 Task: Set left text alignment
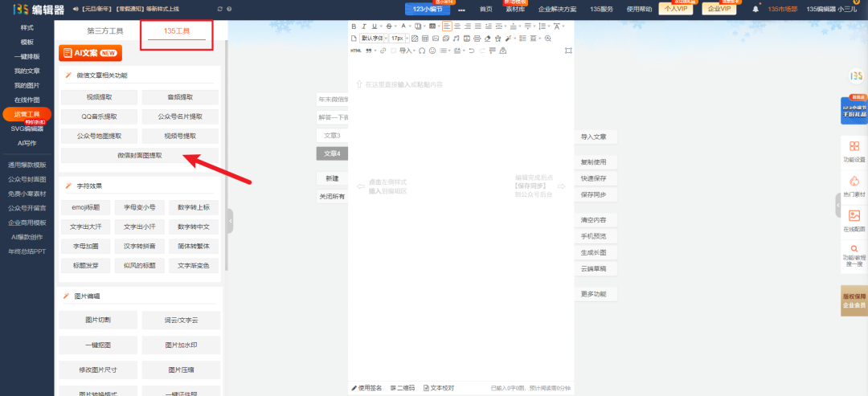pos(448,26)
